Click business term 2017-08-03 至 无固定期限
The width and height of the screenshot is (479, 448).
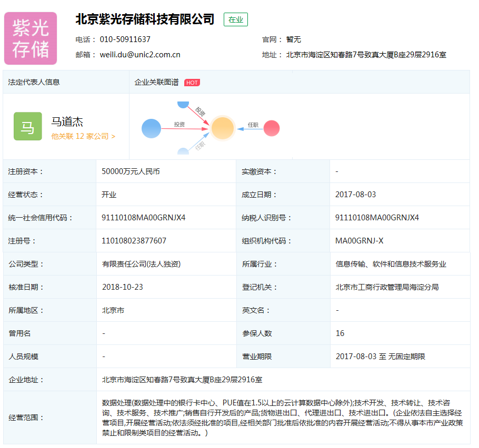point(381,357)
